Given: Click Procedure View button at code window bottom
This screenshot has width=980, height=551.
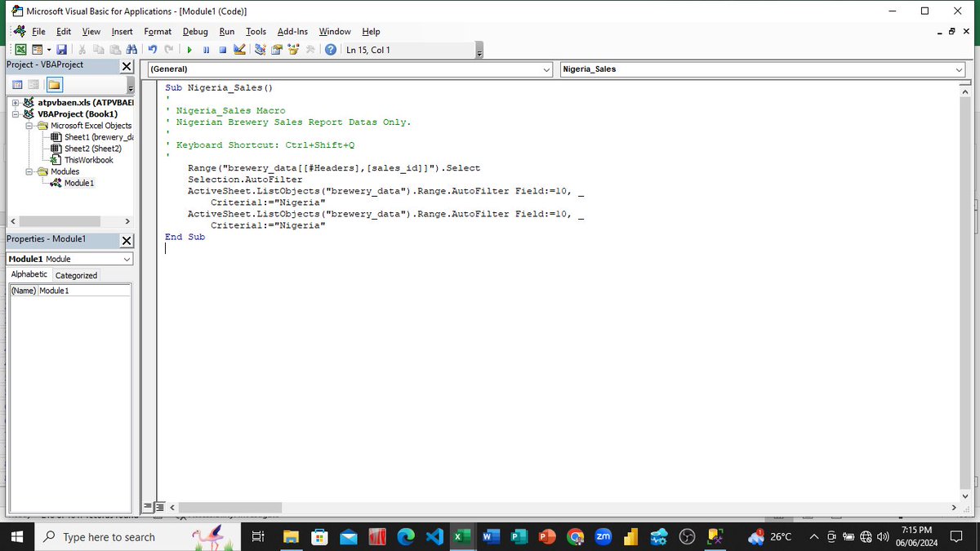Looking at the screenshot, I should [149, 508].
